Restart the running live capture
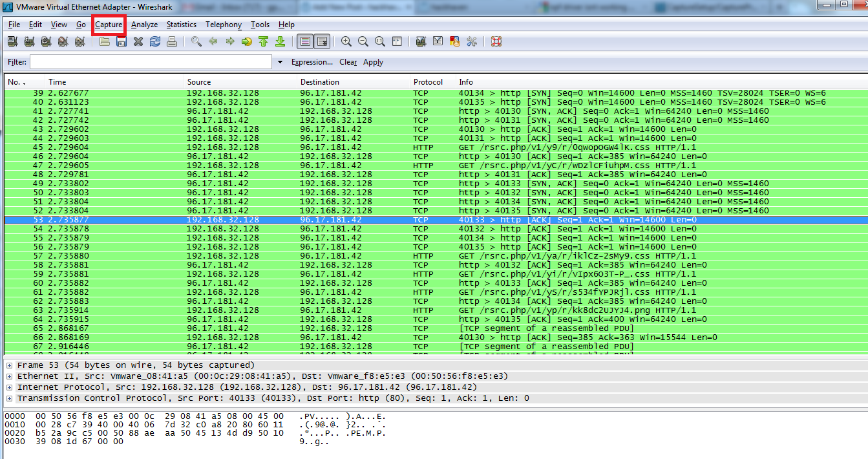Screen dimensions: 868x459 [79, 41]
